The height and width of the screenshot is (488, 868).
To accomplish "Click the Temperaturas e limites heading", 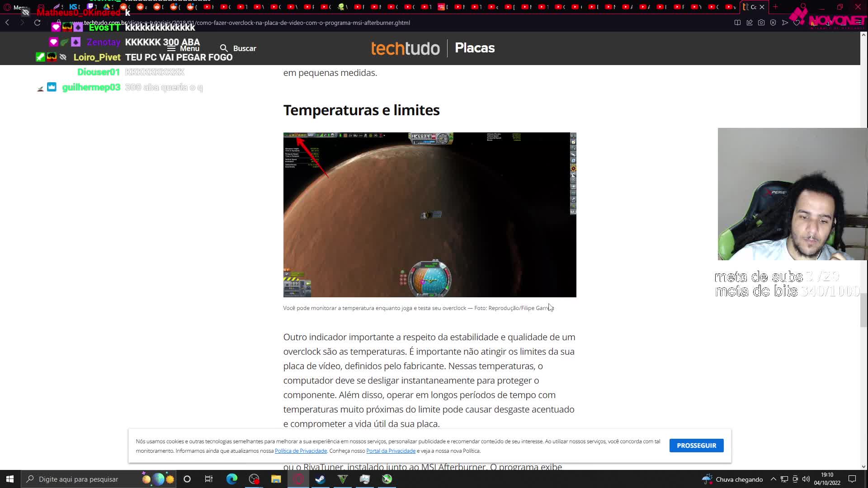I will coord(361,110).
